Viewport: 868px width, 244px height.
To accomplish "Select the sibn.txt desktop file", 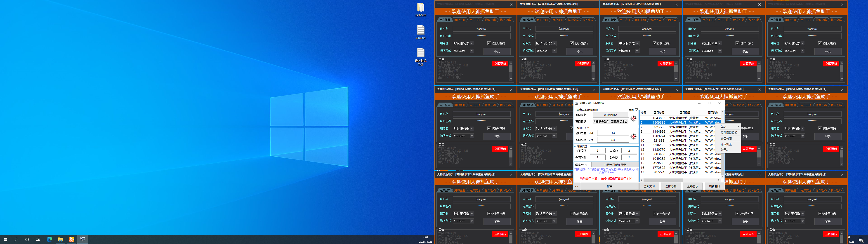I will tap(420, 32).
